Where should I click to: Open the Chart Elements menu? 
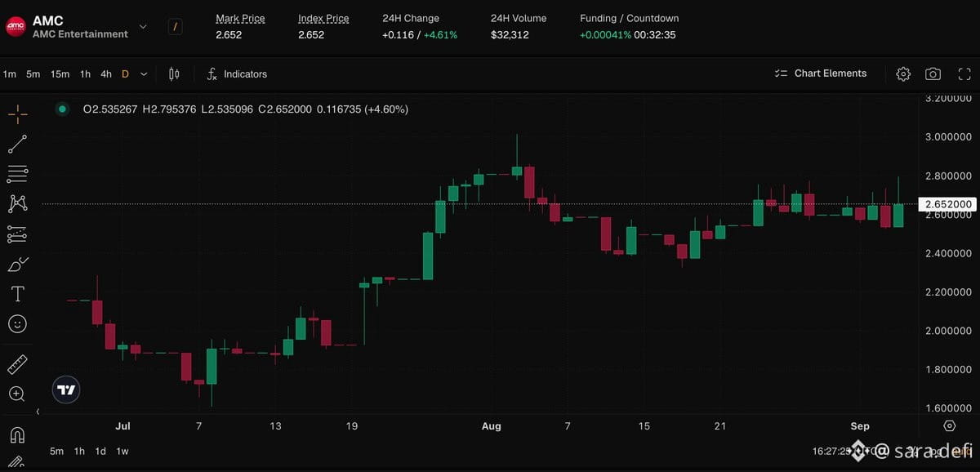pyautogui.click(x=821, y=73)
